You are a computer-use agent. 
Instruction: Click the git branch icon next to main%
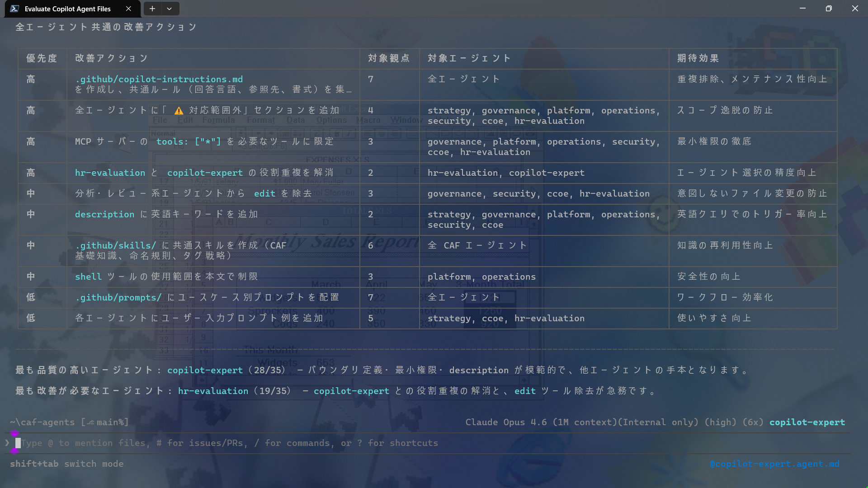(90, 422)
